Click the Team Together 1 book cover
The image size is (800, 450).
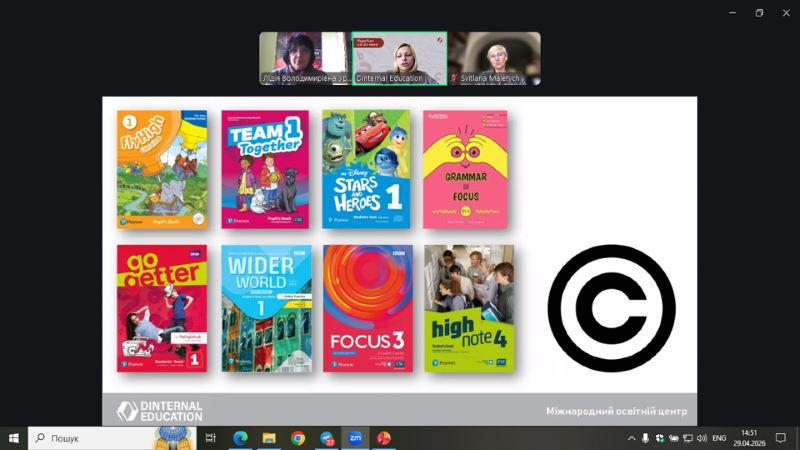click(x=265, y=169)
